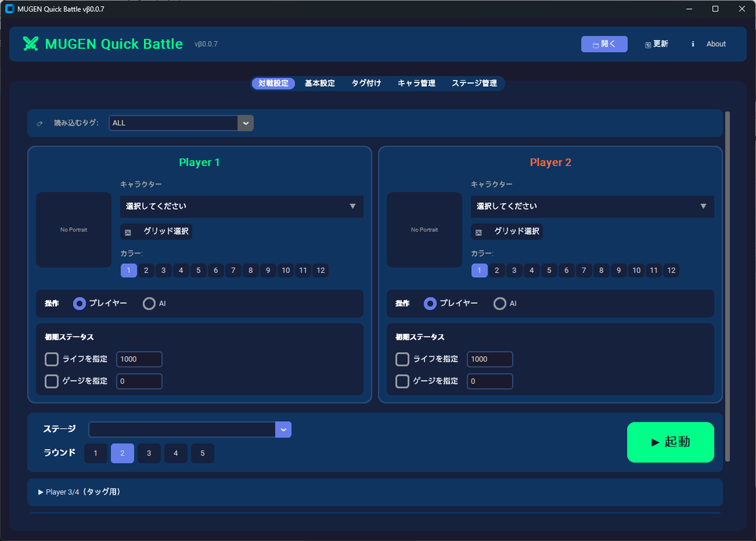Click the crossed swords logo icon

[x=30, y=44]
